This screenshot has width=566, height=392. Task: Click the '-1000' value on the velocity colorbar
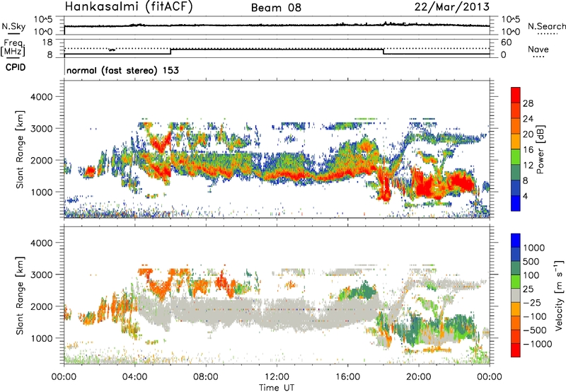tap(537, 344)
